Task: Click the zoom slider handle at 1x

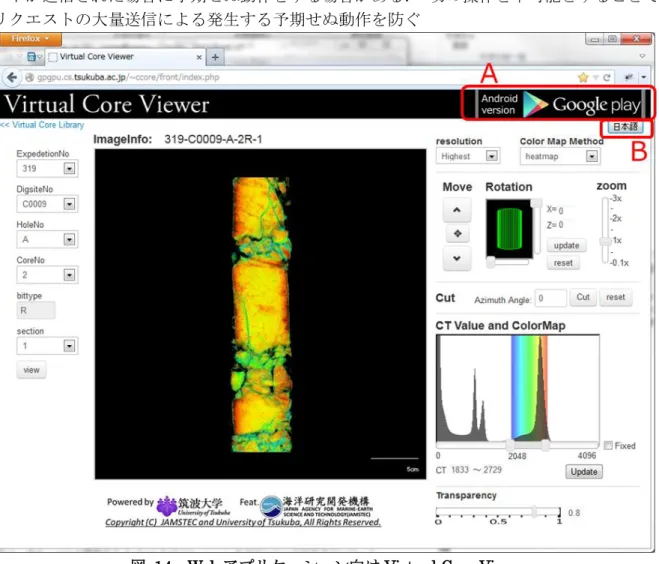Action: click(605, 241)
